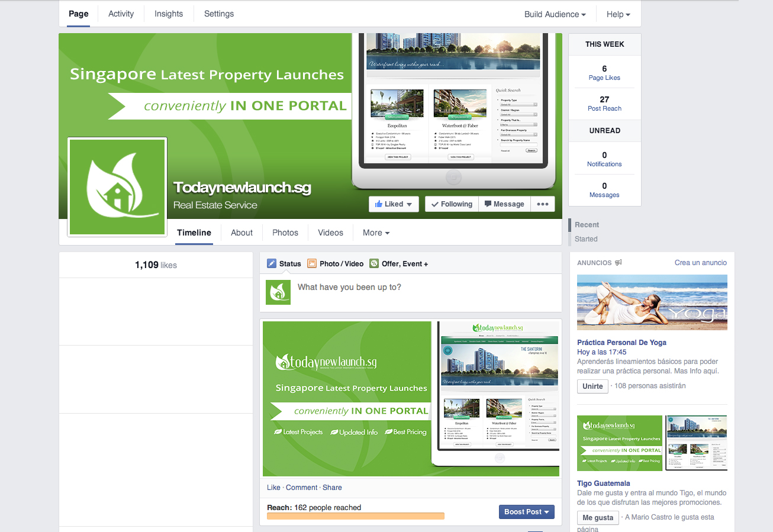Click Comment under the post

pos(302,488)
